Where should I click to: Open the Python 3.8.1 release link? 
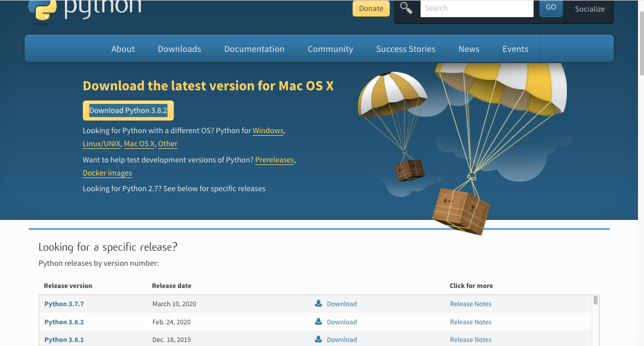[x=64, y=339]
